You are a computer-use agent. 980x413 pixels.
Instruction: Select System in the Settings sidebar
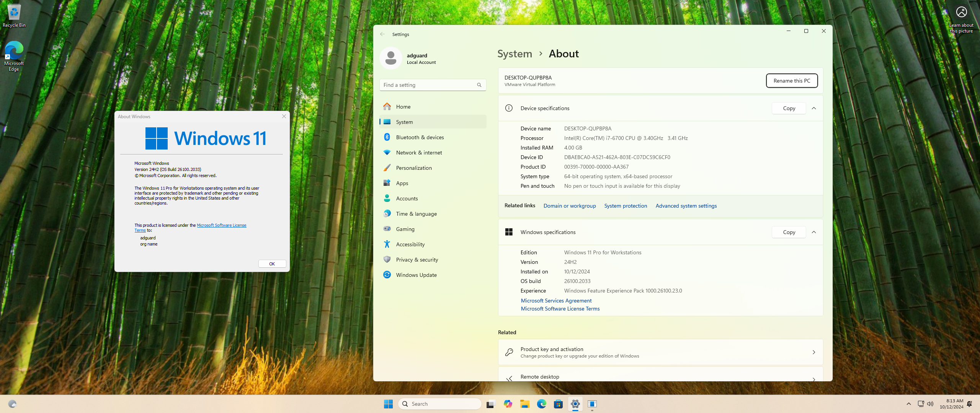(433, 122)
